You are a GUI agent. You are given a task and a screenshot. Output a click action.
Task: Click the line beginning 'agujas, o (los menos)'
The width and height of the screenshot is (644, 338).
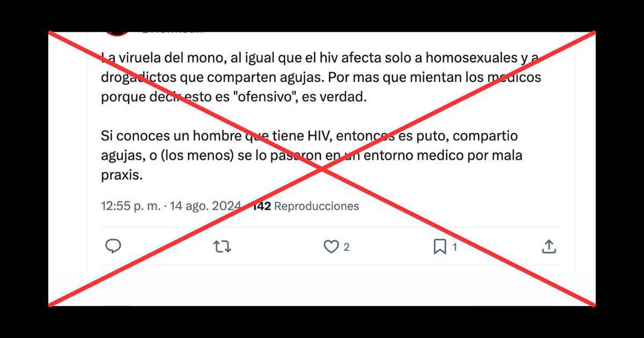312,156
